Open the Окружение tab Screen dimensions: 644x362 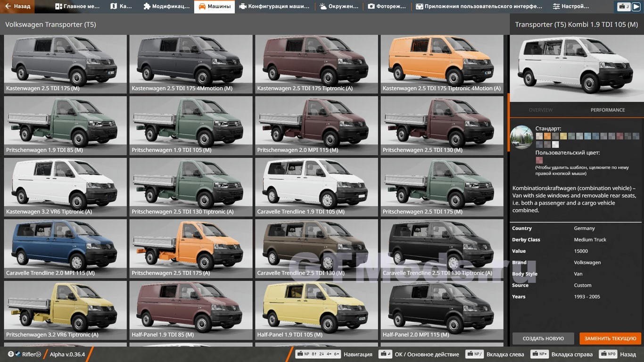pyautogui.click(x=339, y=7)
